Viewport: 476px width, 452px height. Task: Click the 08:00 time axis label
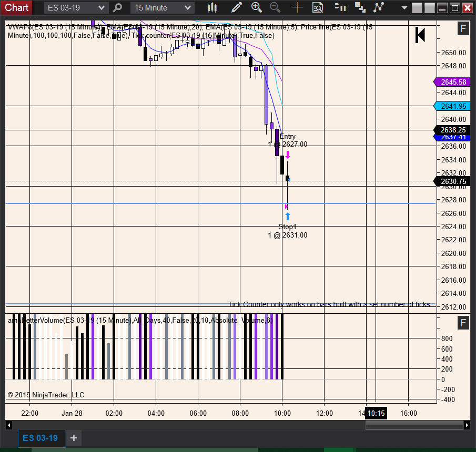click(x=240, y=413)
